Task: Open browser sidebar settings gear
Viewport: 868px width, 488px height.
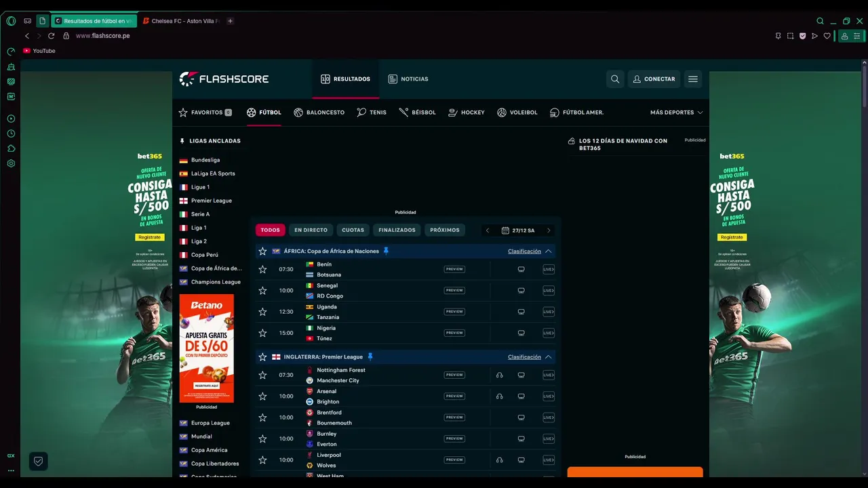Action: tap(11, 163)
